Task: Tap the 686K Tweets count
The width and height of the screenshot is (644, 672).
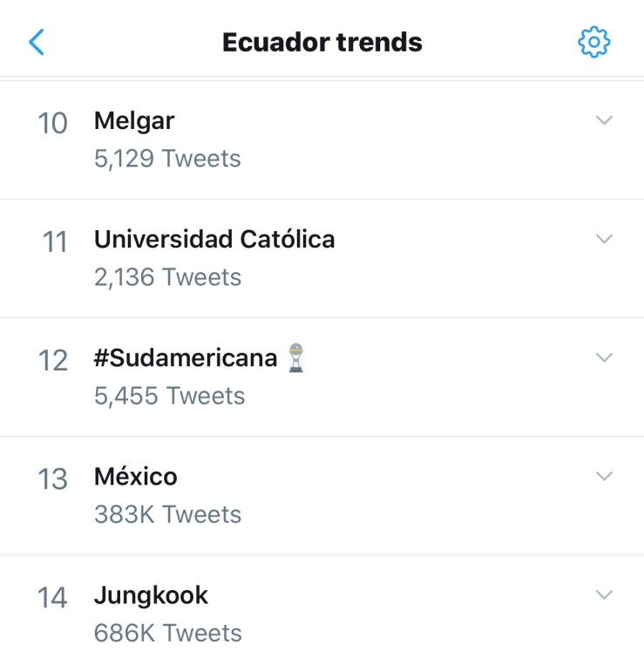Action: pos(167,633)
